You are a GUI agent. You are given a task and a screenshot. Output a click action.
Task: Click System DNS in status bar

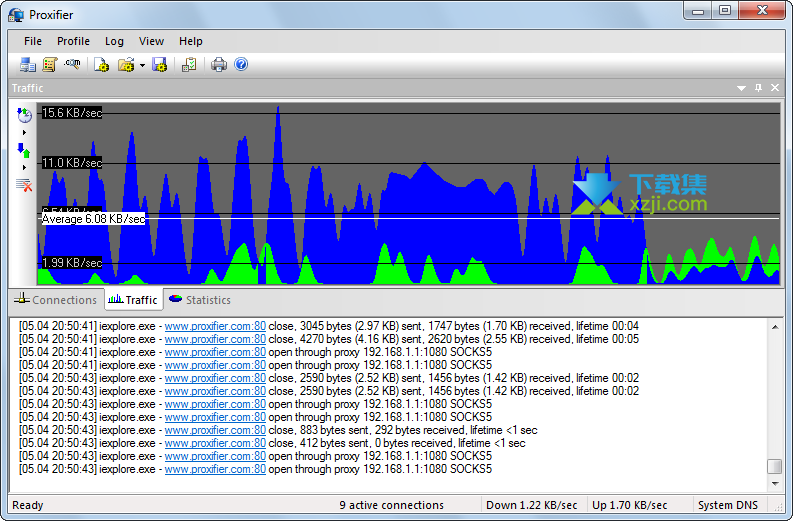click(728, 505)
